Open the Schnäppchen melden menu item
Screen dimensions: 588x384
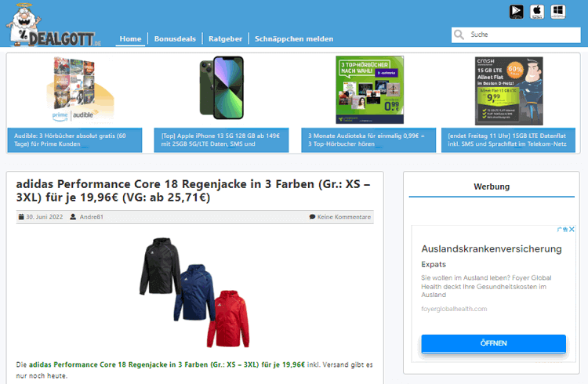[294, 39]
